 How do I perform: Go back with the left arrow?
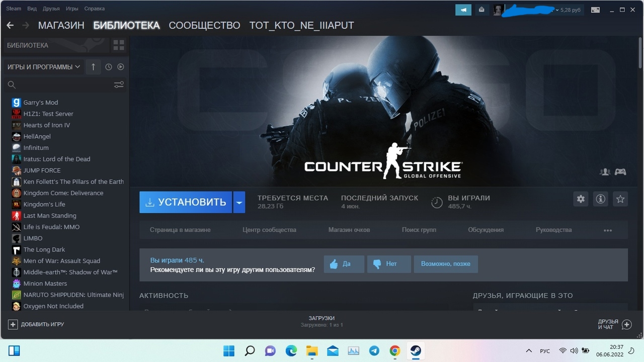[x=10, y=25]
